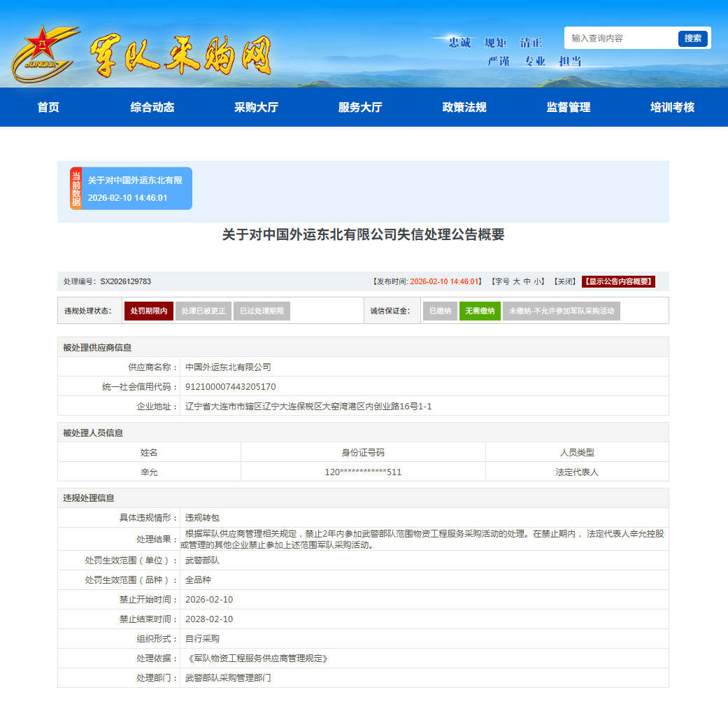Image resolution: width=728 pixels, height=704 pixels.
Task: Open the 综合动态 menu
Action: (x=152, y=107)
